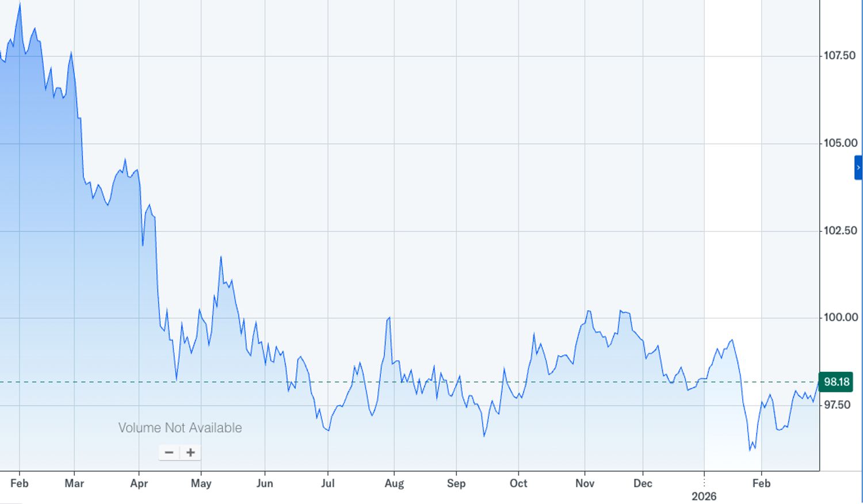Click the Nov month label on axis
The width and height of the screenshot is (863, 504).
pos(585,483)
